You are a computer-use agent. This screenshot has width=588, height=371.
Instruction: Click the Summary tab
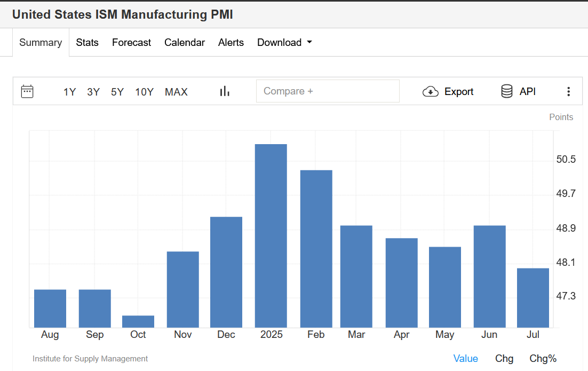pyautogui.click(x=41, y=42)
